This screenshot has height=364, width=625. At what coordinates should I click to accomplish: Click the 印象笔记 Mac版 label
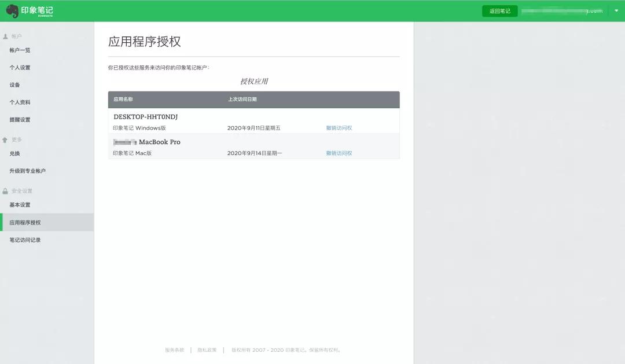pos(132,153)
